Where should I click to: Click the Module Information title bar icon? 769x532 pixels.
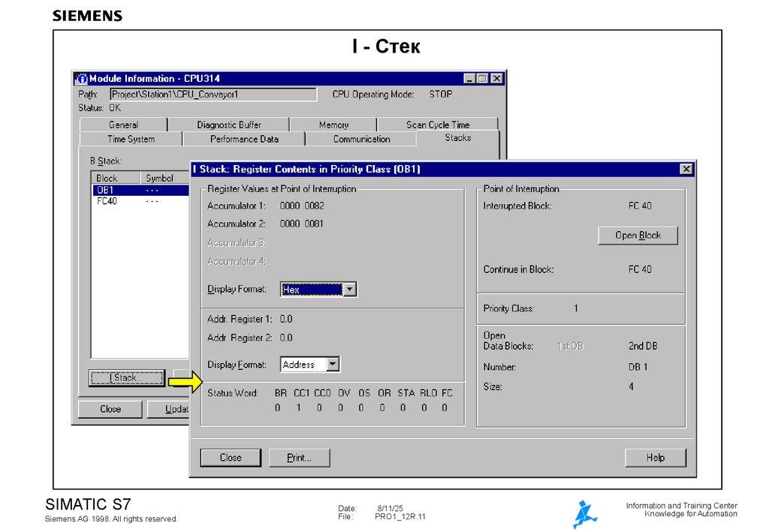click(x=82, y=79)
